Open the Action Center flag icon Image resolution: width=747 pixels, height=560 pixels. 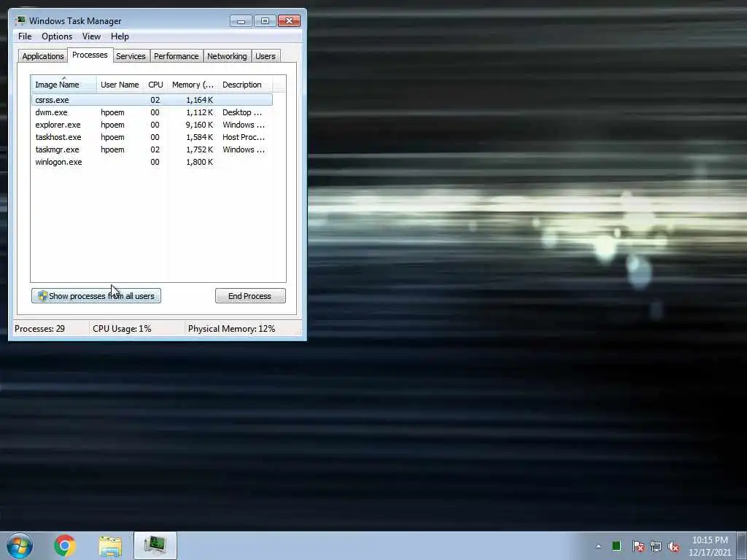(638, 547)
